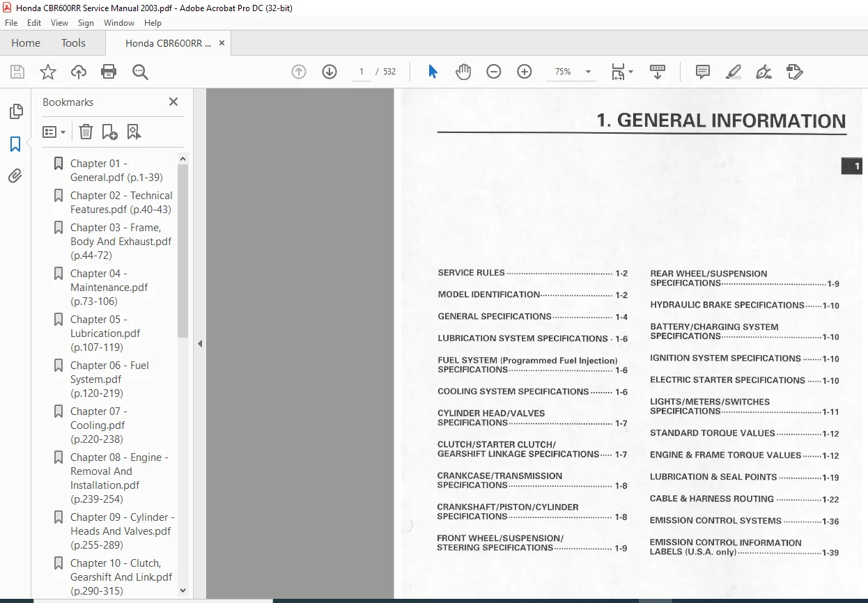Click the 1. GENERAL INFORMATION heading

click(721, 120)
